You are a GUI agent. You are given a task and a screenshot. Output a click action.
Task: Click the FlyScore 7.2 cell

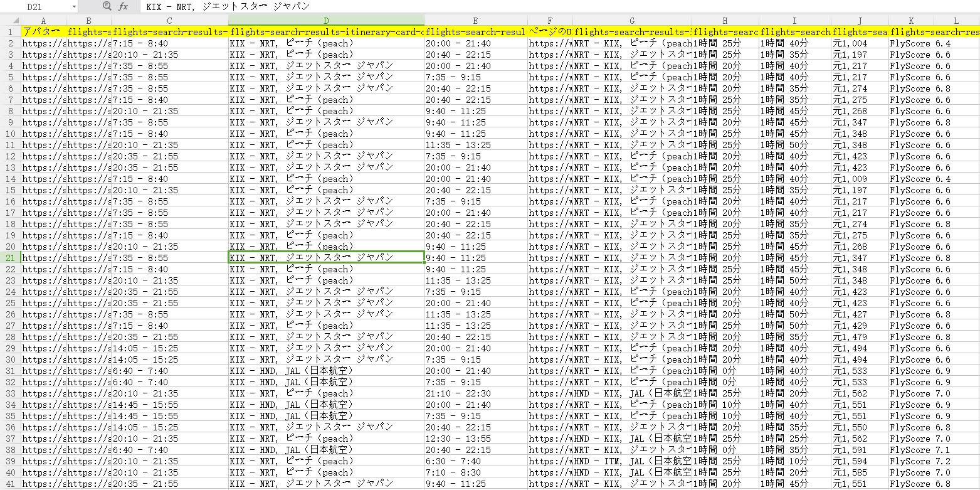pyautogui.click(x=920, y=461)
